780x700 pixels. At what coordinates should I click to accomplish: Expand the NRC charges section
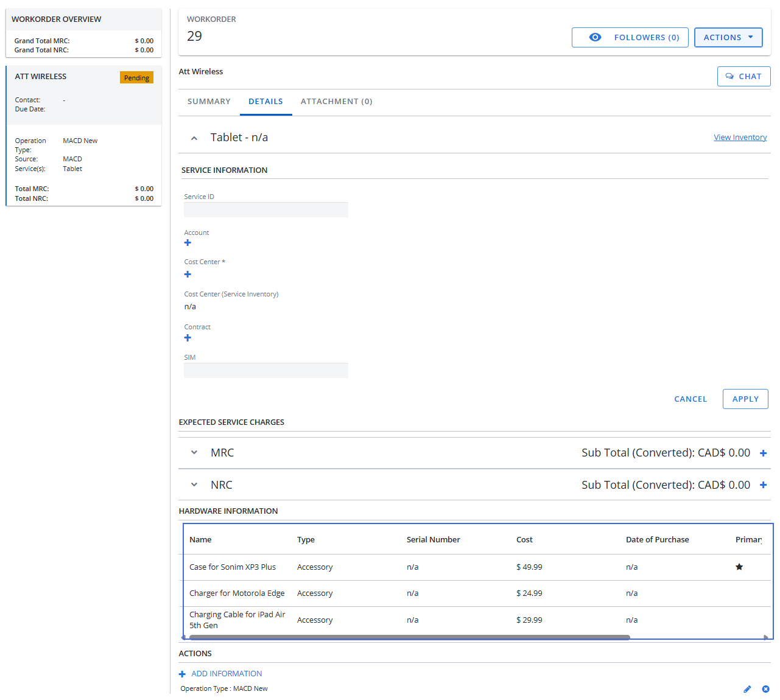[x=194, y=485]
